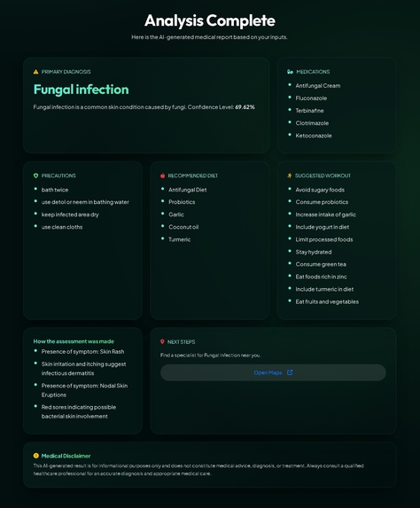This screenshot has width=420, height=508.
Task: Click 'Consume probiotics' item
Action: [x=322, y=202]
